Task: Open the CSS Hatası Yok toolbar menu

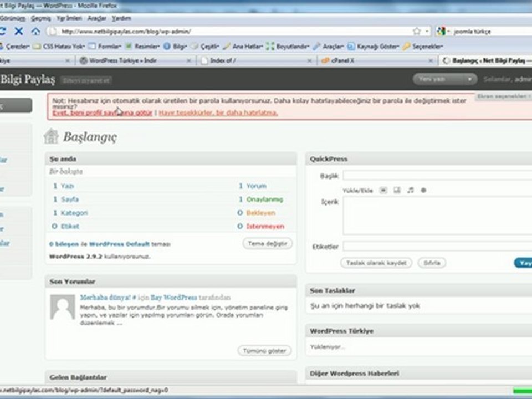Action: point(59,46)
